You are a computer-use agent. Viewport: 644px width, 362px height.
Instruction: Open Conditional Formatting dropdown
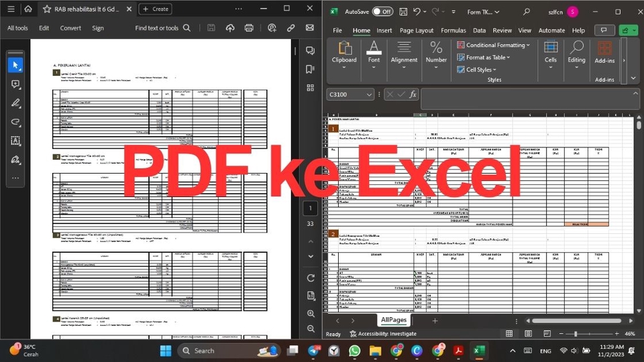tap(494, 45)
